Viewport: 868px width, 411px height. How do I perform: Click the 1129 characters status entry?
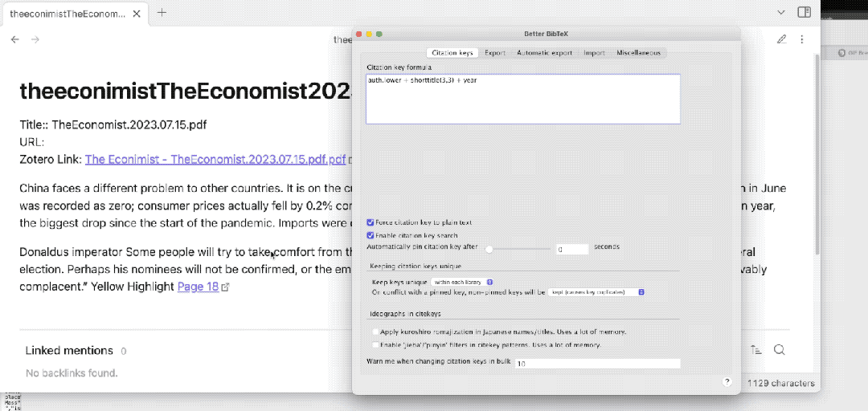780,384
